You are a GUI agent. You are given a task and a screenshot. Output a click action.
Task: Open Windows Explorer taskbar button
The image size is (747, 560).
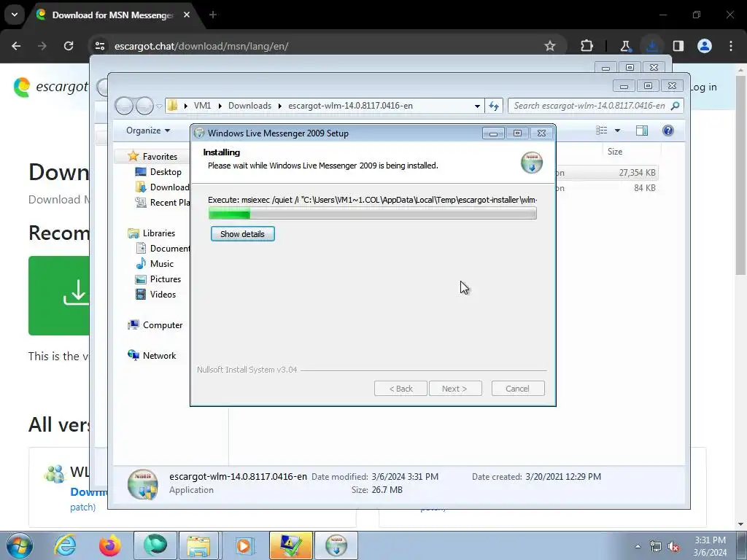click(x=198, y=545)
